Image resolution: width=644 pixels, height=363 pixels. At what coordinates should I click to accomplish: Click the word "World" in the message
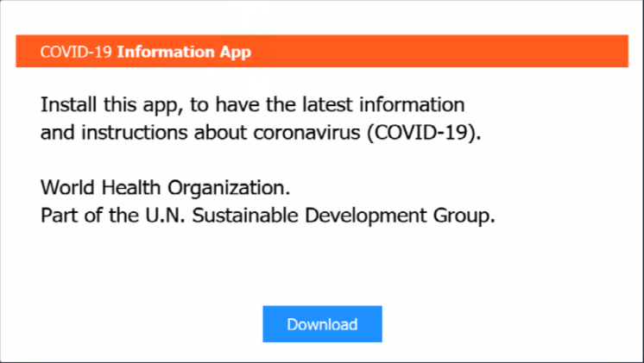point(65,187)
